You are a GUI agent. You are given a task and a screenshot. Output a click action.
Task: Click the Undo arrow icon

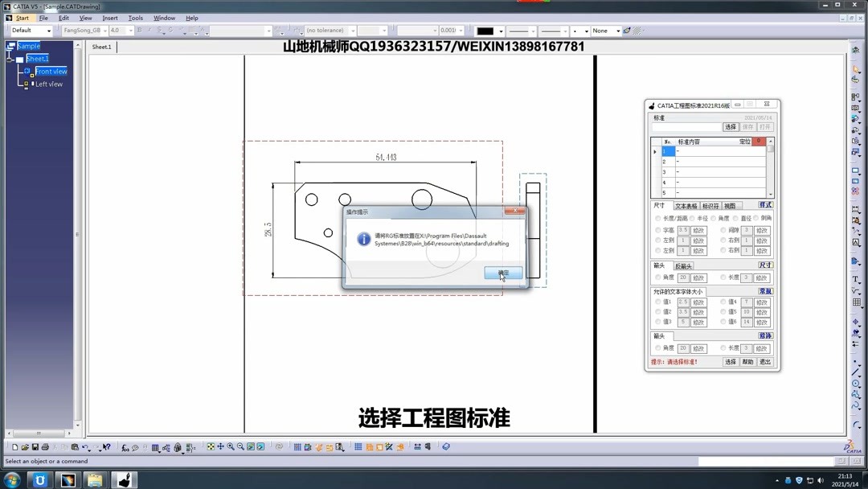(x=85, y=446)
